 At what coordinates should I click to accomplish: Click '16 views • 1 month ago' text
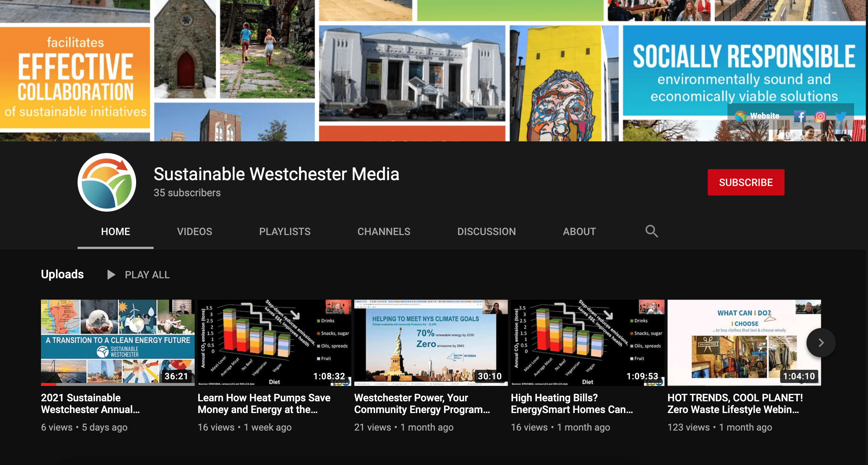click(560, 427)
